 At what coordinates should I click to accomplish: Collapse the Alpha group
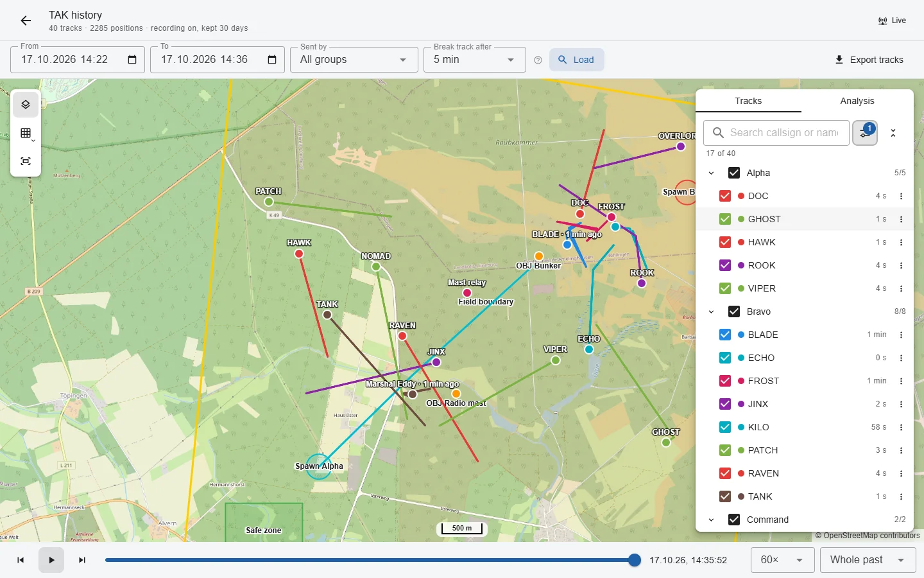[711, 173]
